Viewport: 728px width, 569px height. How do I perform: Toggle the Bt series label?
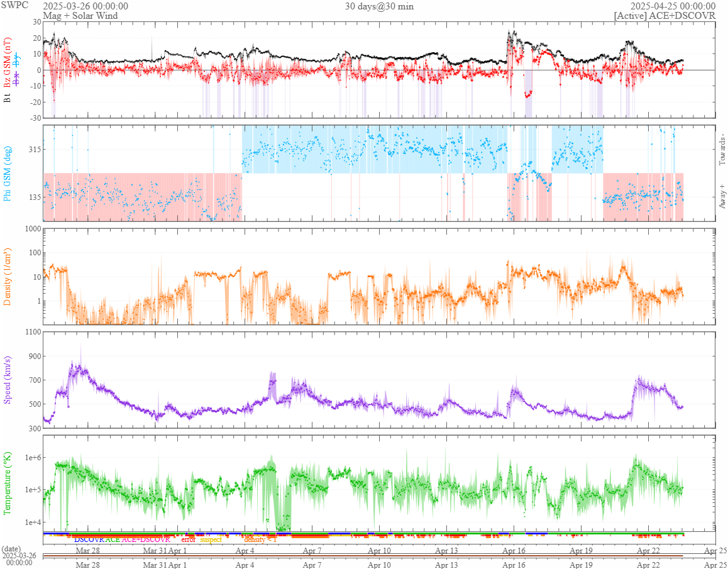[x=8, y=99]
